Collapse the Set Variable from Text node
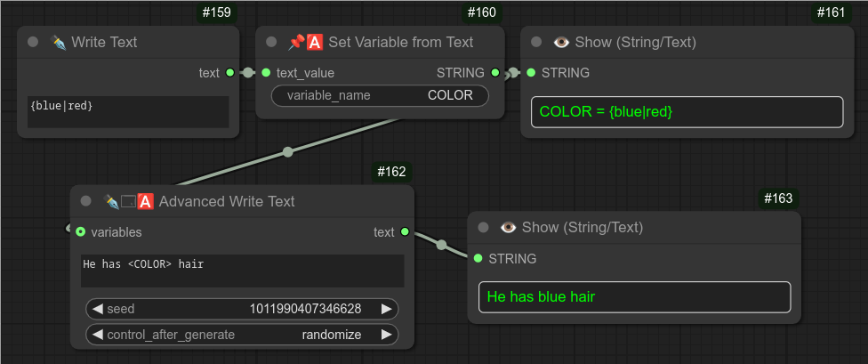 pos(271,42)
